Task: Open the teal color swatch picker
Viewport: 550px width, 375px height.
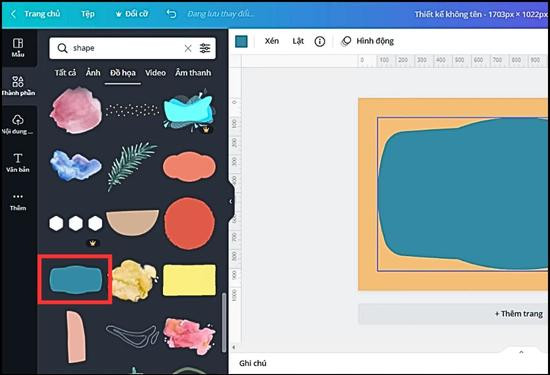Action: tap(241, 41)
